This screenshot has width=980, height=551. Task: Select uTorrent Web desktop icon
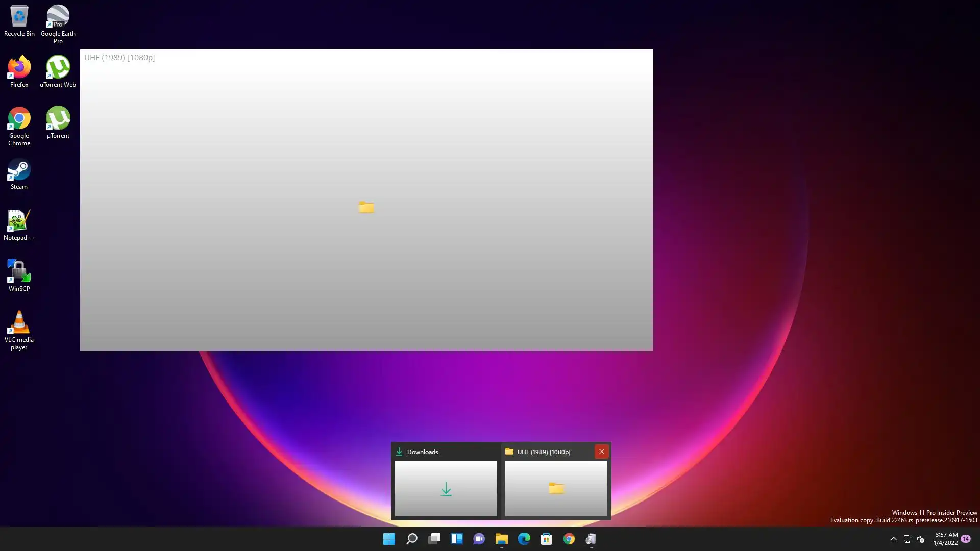58,71
